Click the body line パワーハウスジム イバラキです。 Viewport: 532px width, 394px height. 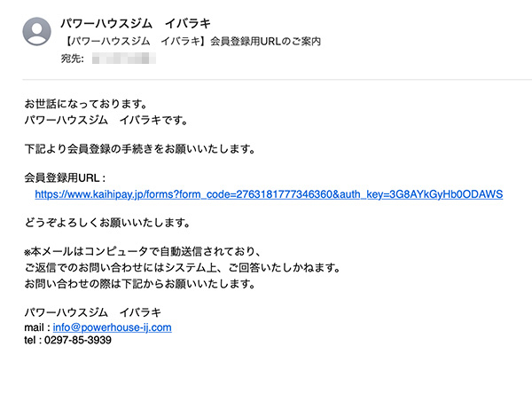(106, 120)
